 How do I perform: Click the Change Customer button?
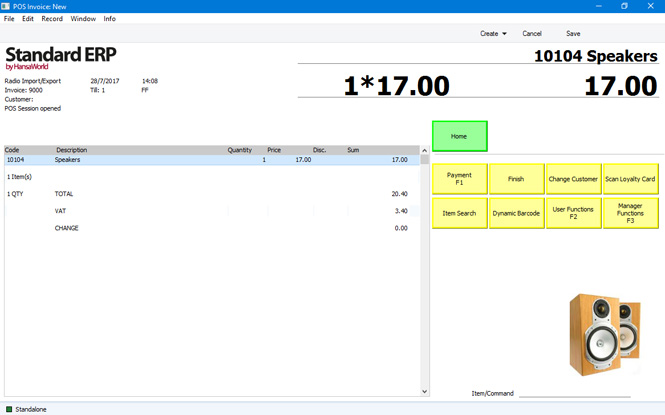tap(573, 179)
